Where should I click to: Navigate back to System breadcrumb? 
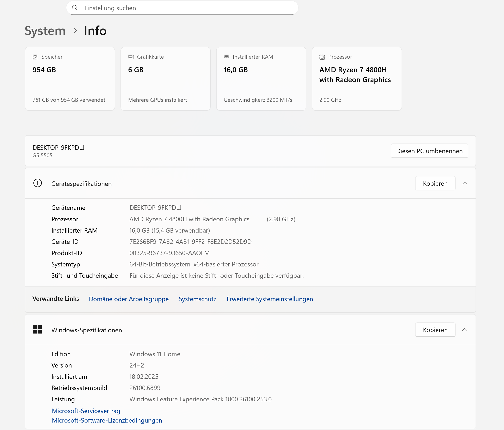[45, 31]
